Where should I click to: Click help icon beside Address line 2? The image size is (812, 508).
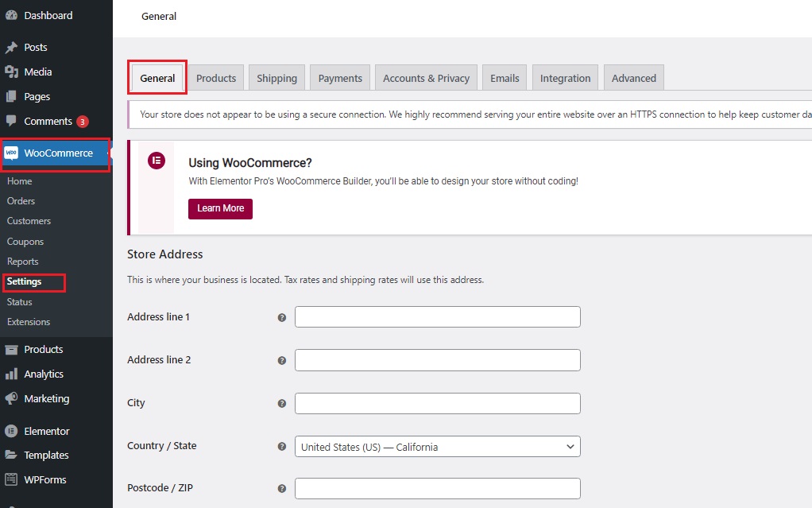(282, 361)
